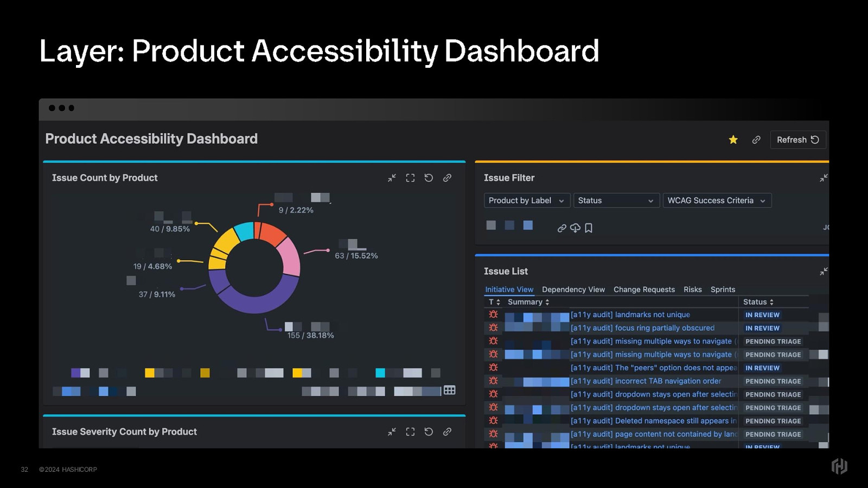Click the cloud download icon in Issue Filter
868x488 pixels.
pos(575,228)
